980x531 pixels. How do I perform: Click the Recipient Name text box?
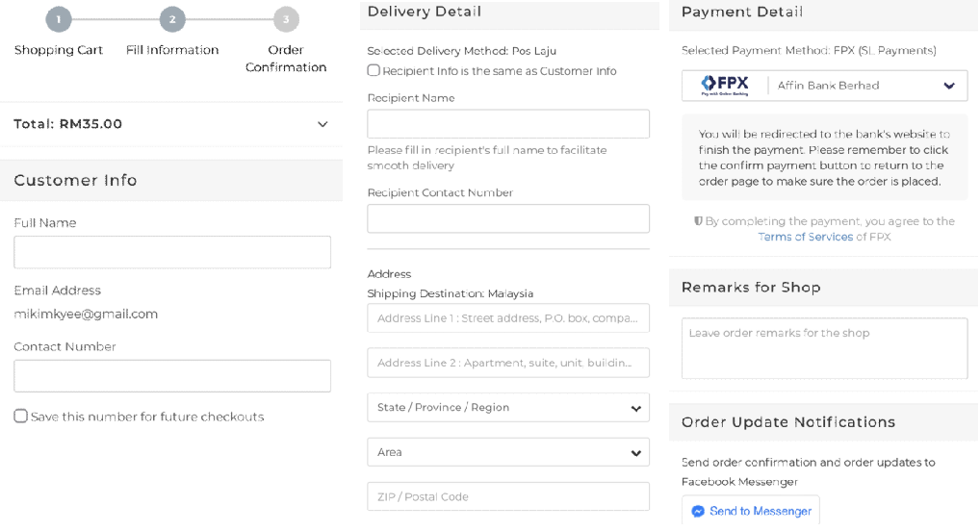pyautogui.click(x=507, y=124)
